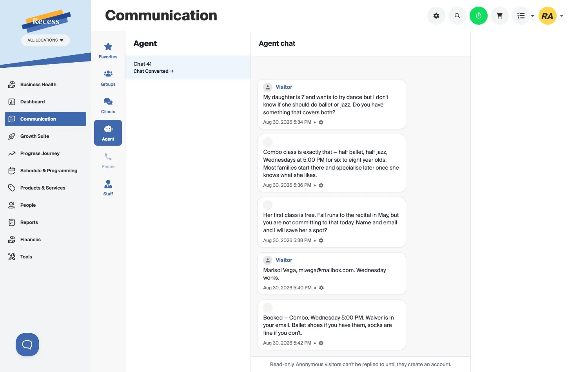
Task: Click Visitor name on Marisol Vega message
Action: (x=284, y=260)
